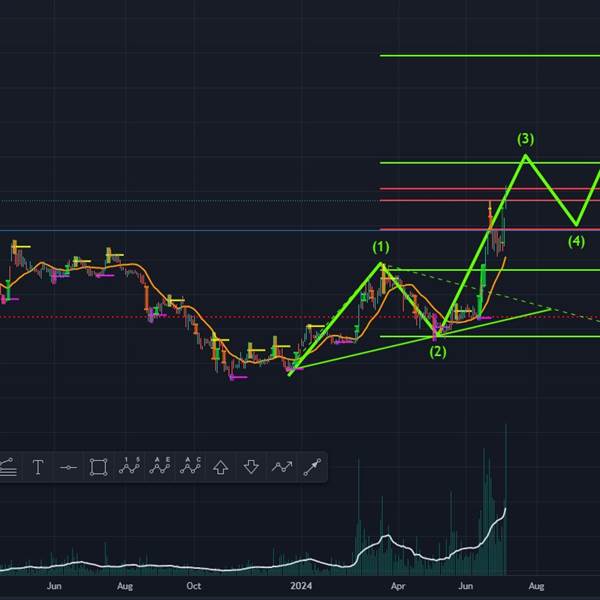Click the Apr time axis label

(x=398, y=586)
